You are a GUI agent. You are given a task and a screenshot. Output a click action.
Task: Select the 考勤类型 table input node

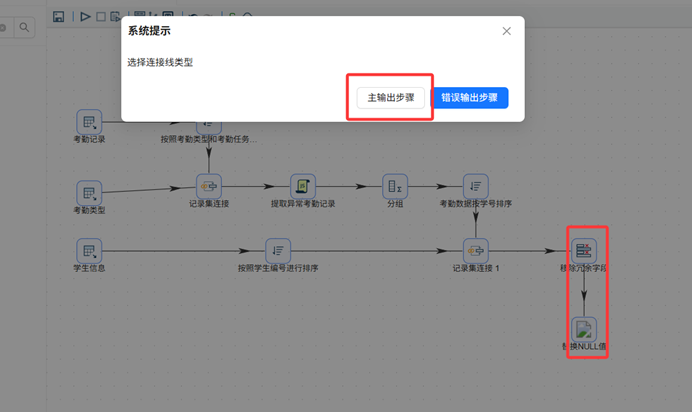pyautogui.click(x=89, y=193)
